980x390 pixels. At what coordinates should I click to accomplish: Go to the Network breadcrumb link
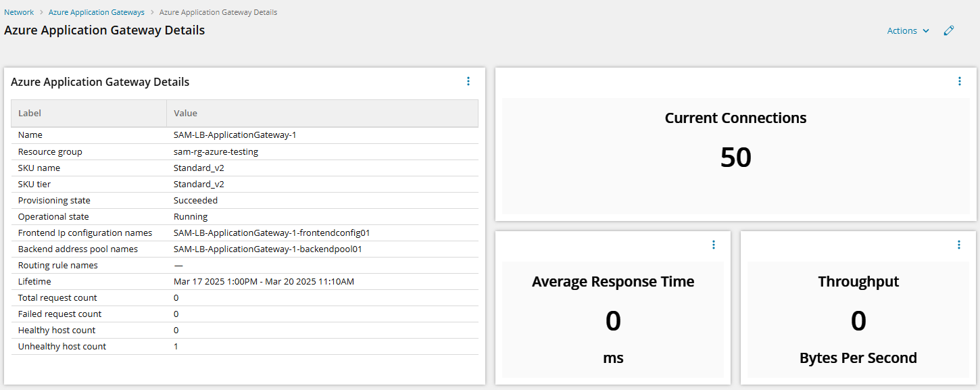pyautogui.click(x=19, y=12)
